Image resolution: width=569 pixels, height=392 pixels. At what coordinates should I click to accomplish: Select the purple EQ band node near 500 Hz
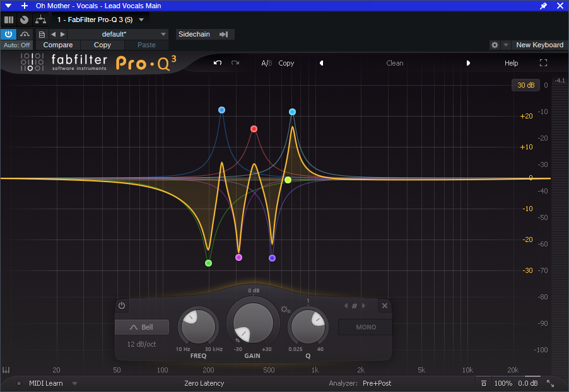click(272, 258)
